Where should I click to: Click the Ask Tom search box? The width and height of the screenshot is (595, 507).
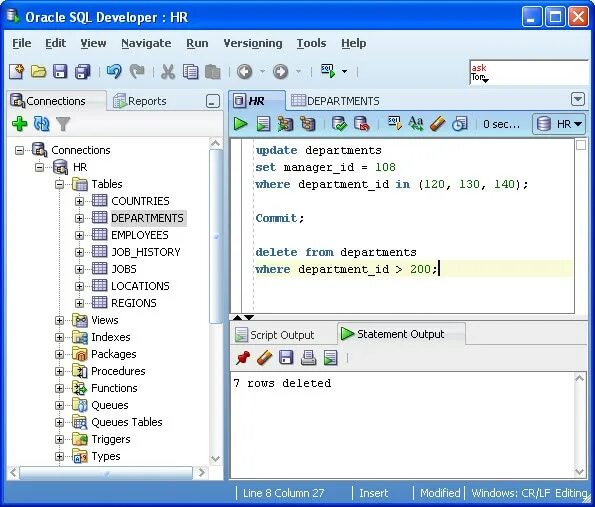tap(528, 72)
